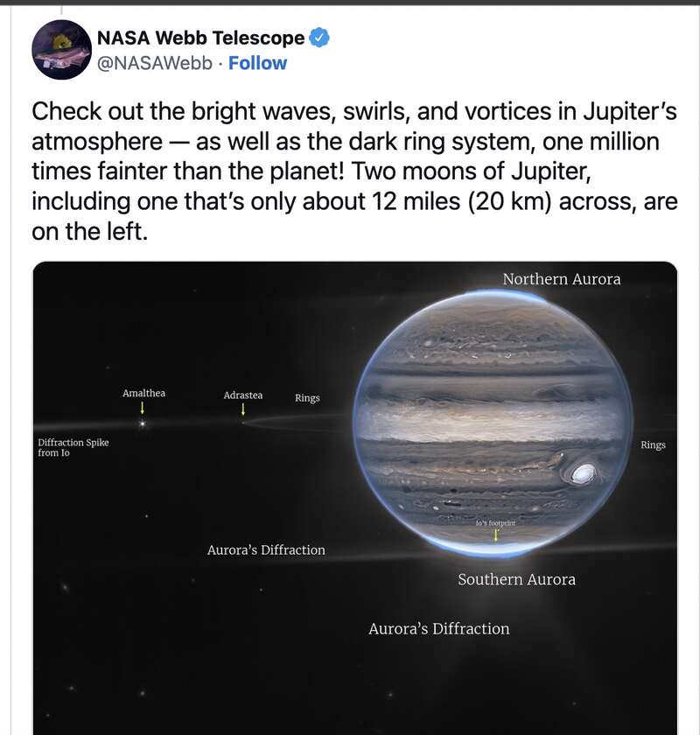Click the yellow arrow under Amalthea

pos(142,408)
